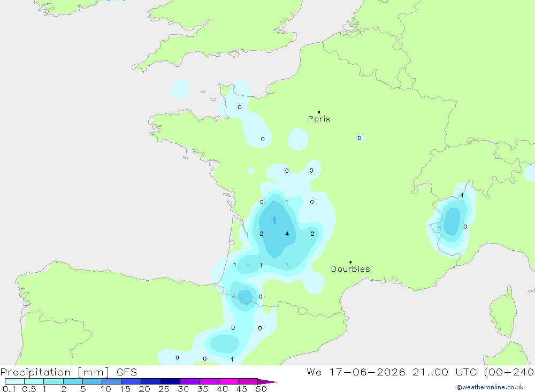Click the '50' legend scale label

262,389
